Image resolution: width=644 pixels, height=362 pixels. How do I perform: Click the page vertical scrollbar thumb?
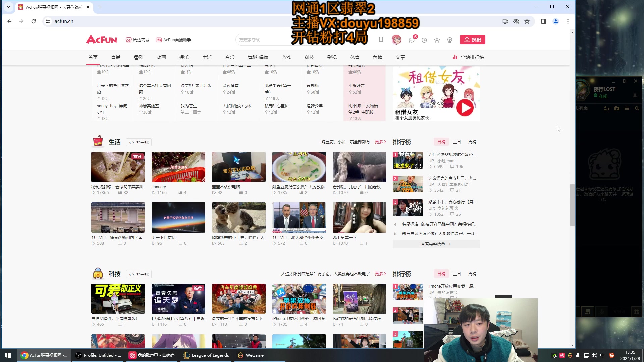[572, 205]
